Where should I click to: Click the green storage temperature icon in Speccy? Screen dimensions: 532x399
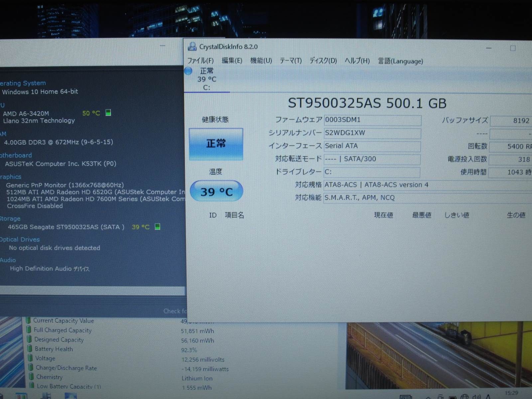coord(158,227)
